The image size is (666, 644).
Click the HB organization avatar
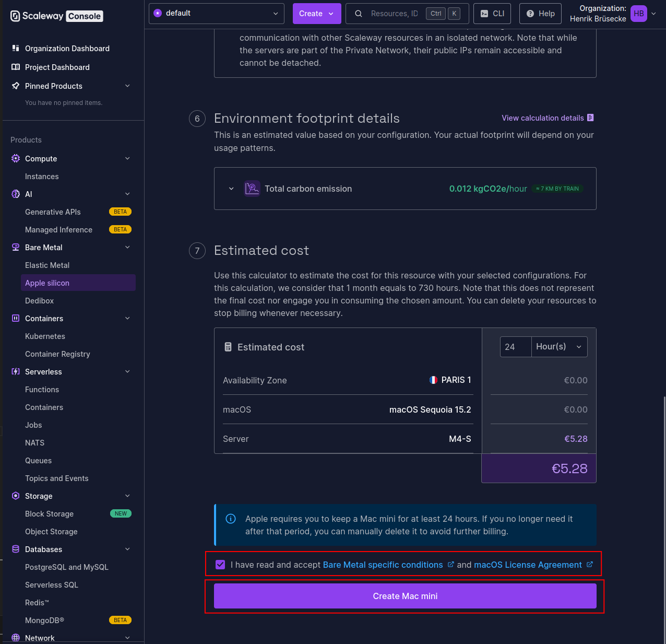[639, 14]
